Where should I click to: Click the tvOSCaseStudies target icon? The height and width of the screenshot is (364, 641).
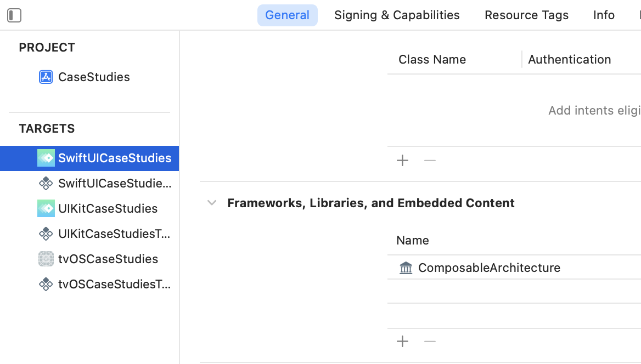[x=46, y=259]
